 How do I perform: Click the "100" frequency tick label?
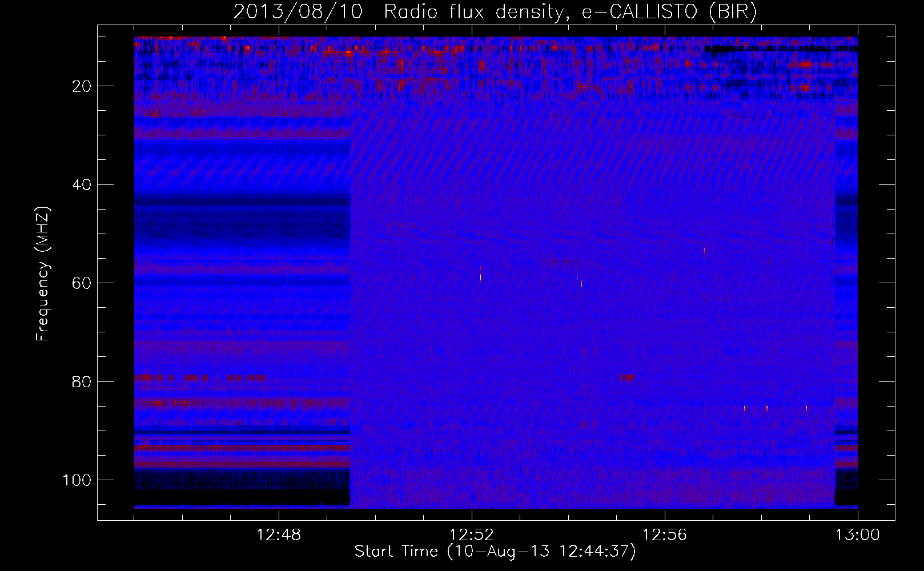pos(77,480)
